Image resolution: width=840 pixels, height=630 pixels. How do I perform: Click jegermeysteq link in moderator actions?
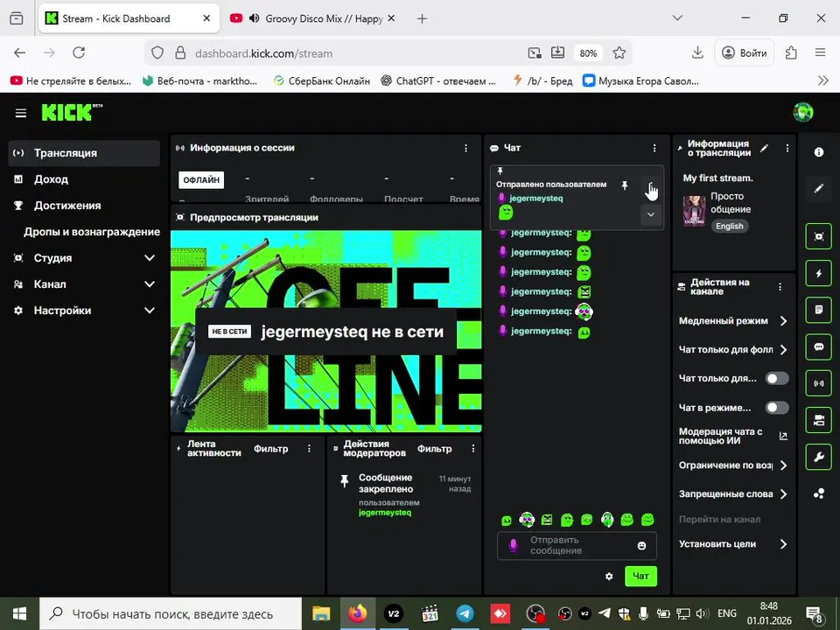[385, 513]
